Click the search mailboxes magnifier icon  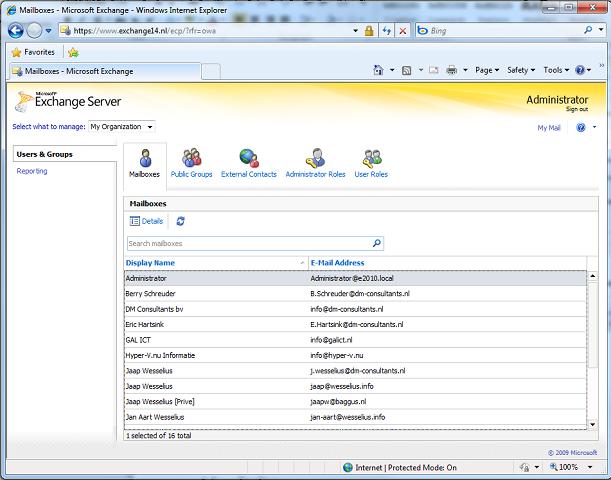pos(376,244)
